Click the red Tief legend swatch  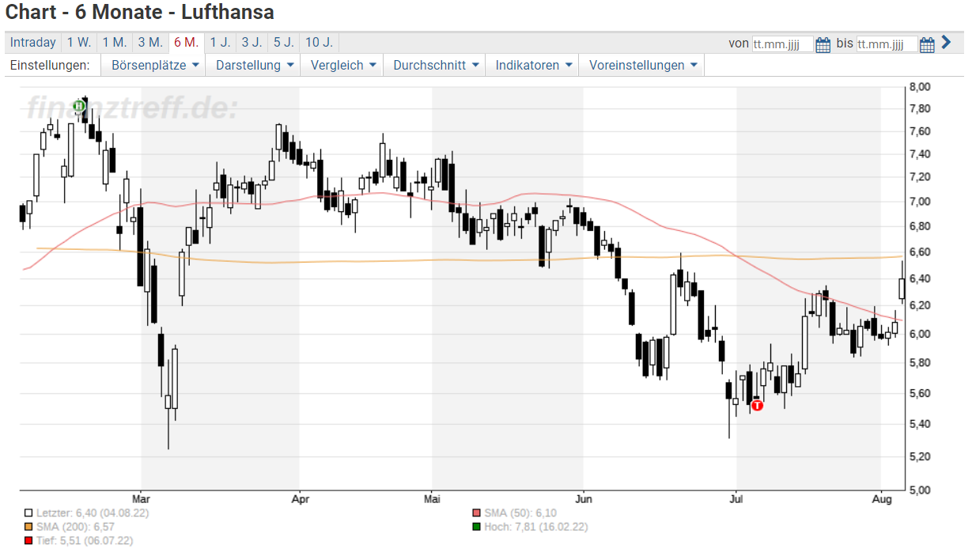click(28, 541)
